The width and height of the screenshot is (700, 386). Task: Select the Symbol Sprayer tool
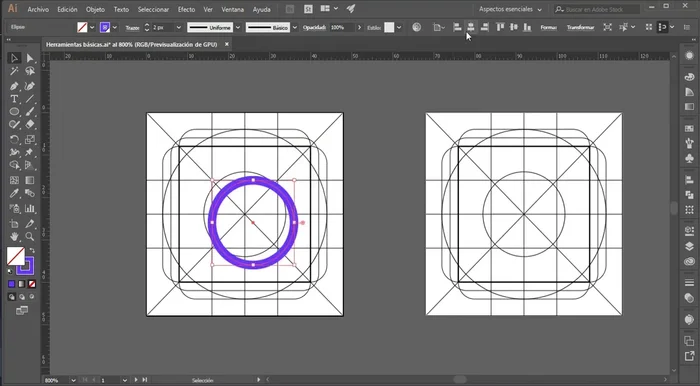pyautogui.click(x=14, y=208)
